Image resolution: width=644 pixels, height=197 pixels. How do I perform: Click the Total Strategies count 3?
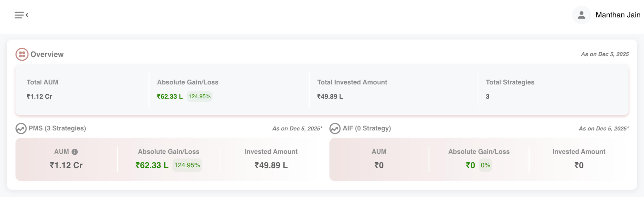coord(487,97)
